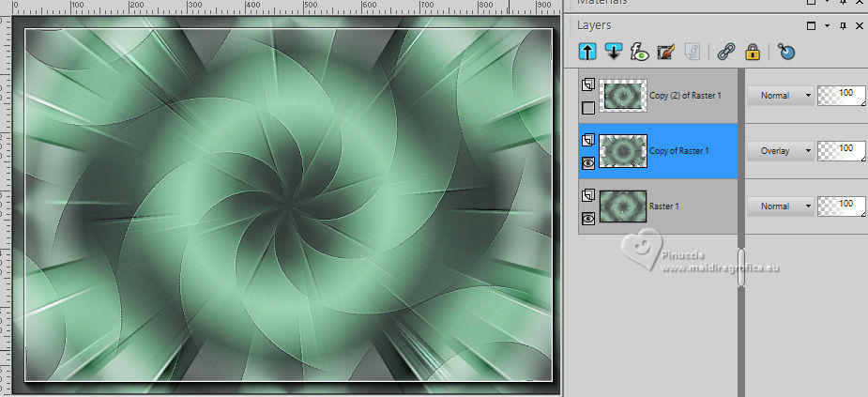
Task: Open Overlay blend mode dropdown
Action: point(780,150)
